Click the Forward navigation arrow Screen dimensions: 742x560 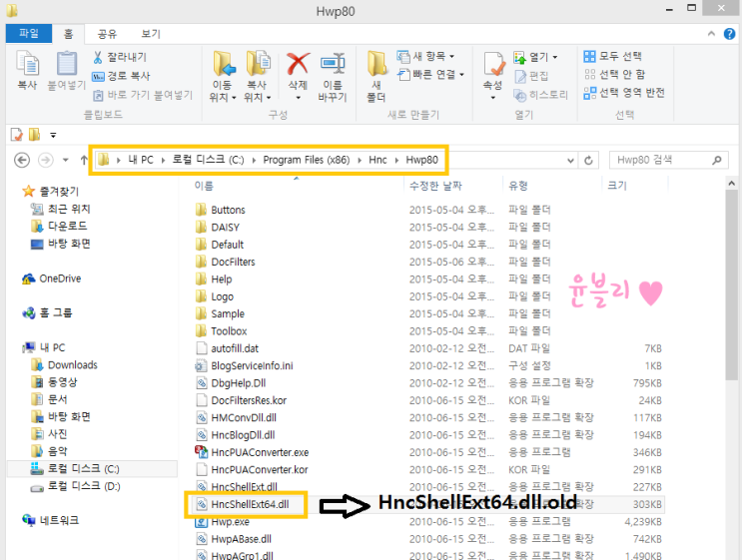[45, 160]
